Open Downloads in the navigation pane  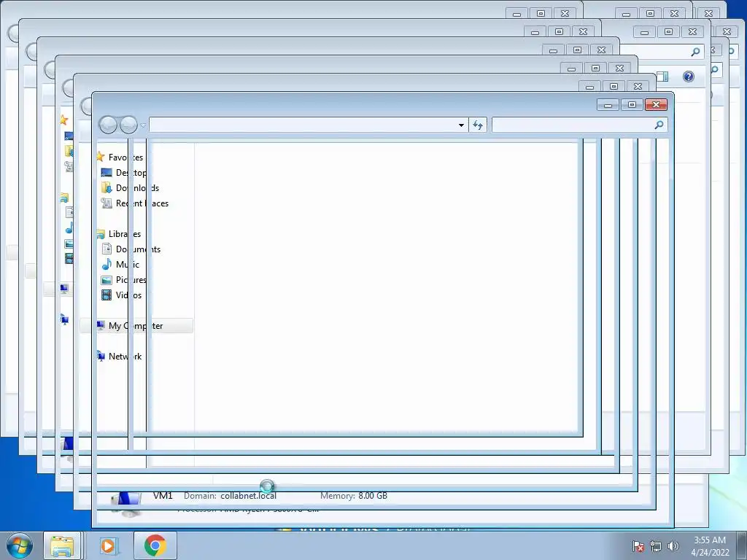137,187
